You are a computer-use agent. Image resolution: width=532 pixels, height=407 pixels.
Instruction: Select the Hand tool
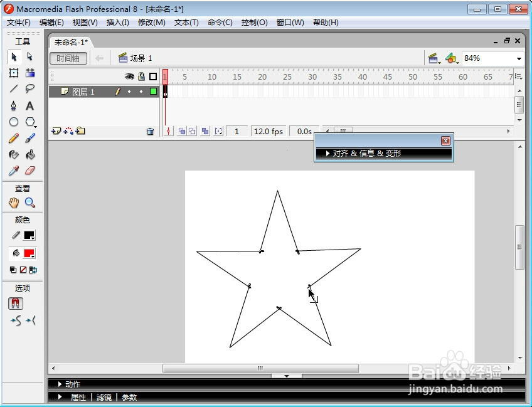tap(14, 203)
